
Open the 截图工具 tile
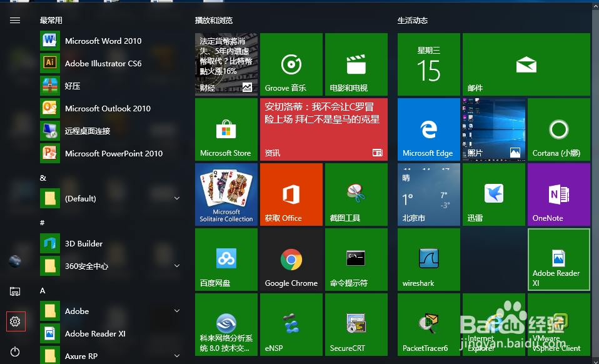click(356, 194)
